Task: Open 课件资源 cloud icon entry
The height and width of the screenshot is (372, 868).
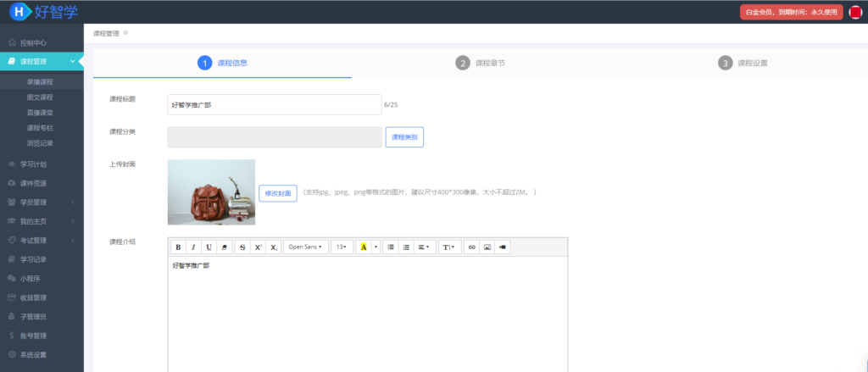Action: click(12, 183)
